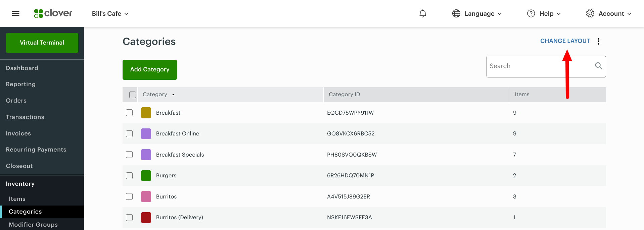Open the three-dot more options menu
The height and width of the screenshot is (230, 644).
click(598, 41)
